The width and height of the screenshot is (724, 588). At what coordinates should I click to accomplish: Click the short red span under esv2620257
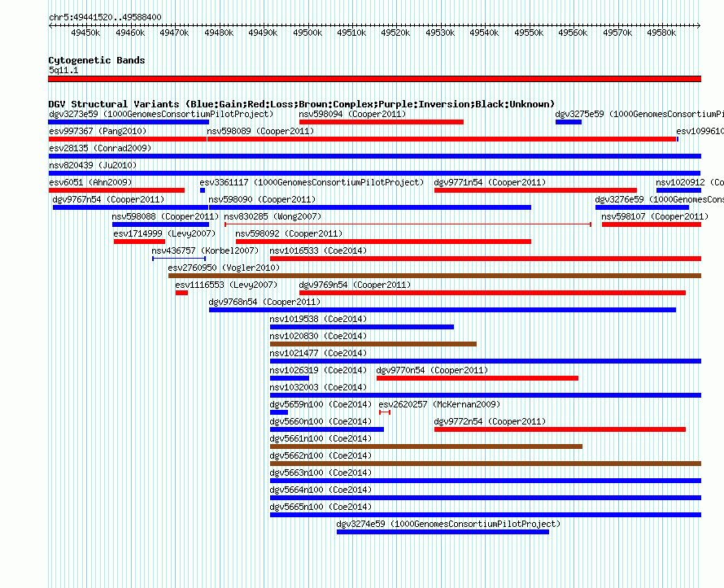(x=385, y=412)
